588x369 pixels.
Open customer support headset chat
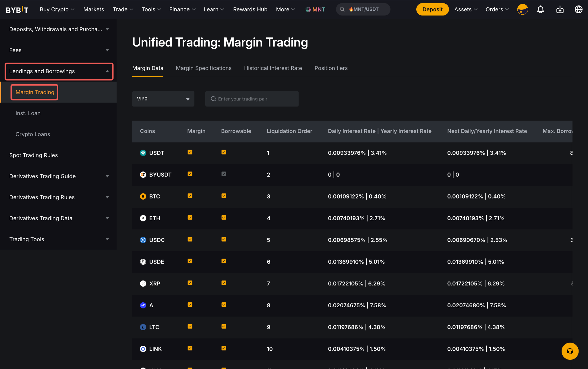click(x=570, y=351)
